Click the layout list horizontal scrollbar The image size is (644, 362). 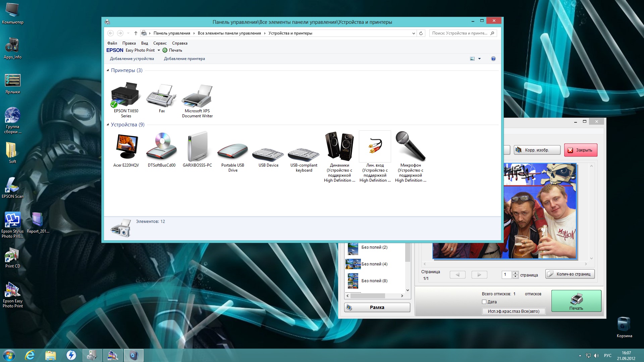375,296
